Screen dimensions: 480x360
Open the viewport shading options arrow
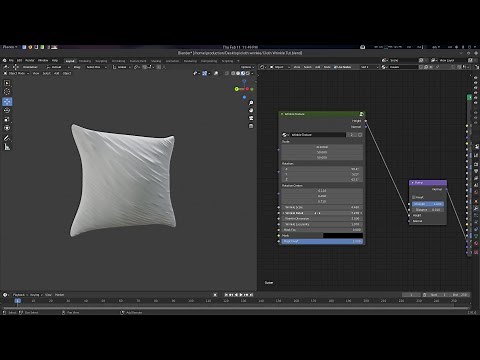click(252, 73)
